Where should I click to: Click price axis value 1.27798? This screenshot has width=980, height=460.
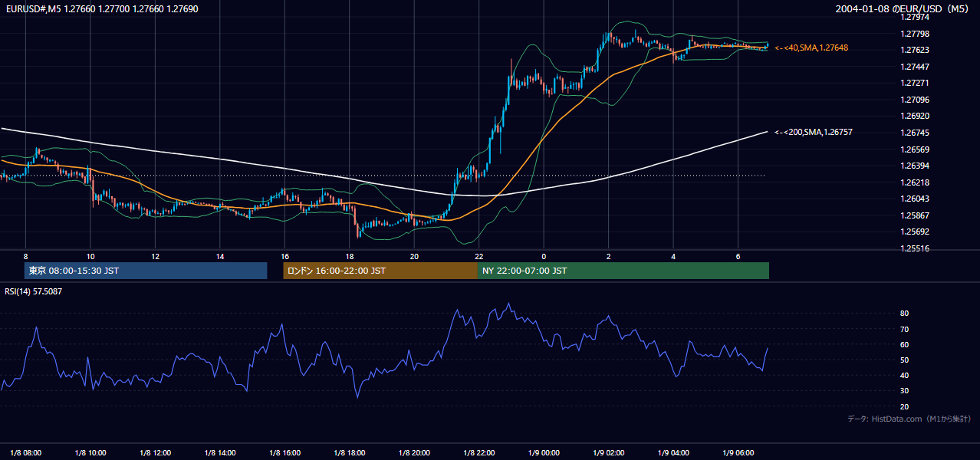[x=914, y=34]
